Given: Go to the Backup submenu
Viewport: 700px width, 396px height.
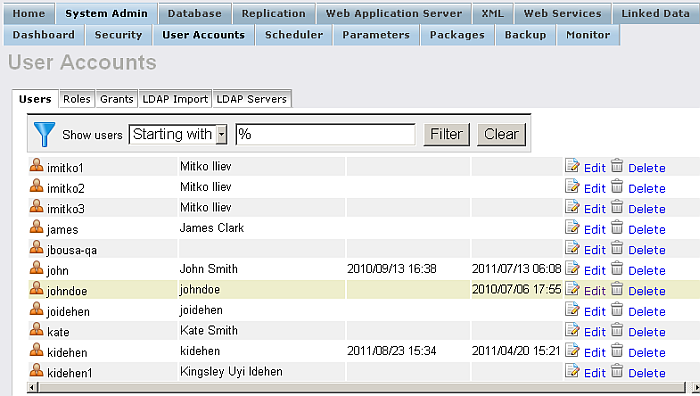Looking at the screenshot, I should coord(525,35).
